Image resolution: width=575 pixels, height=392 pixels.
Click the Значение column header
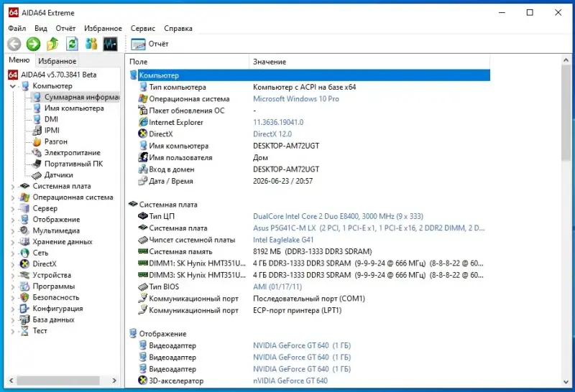pos(369,62)
